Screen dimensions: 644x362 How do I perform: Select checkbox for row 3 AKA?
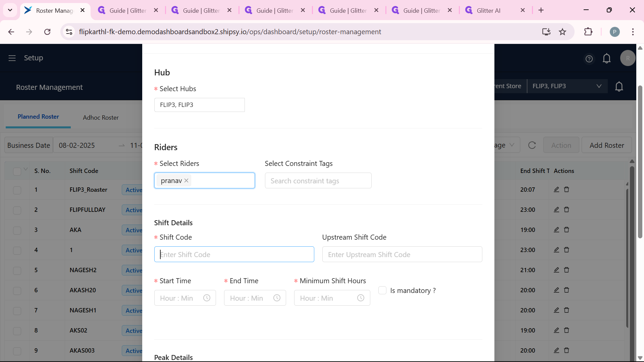[17, 230]
